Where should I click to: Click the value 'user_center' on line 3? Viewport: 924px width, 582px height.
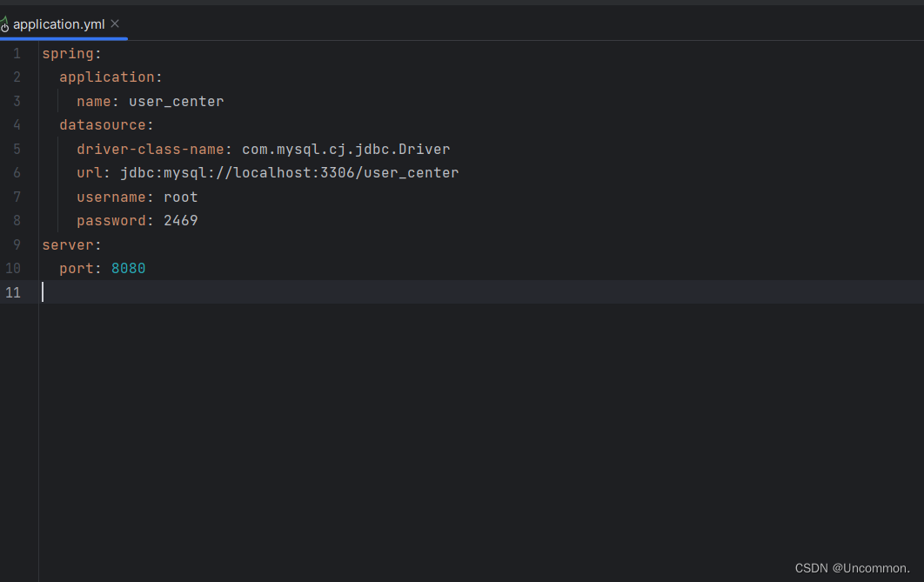[x=177, y=101]
